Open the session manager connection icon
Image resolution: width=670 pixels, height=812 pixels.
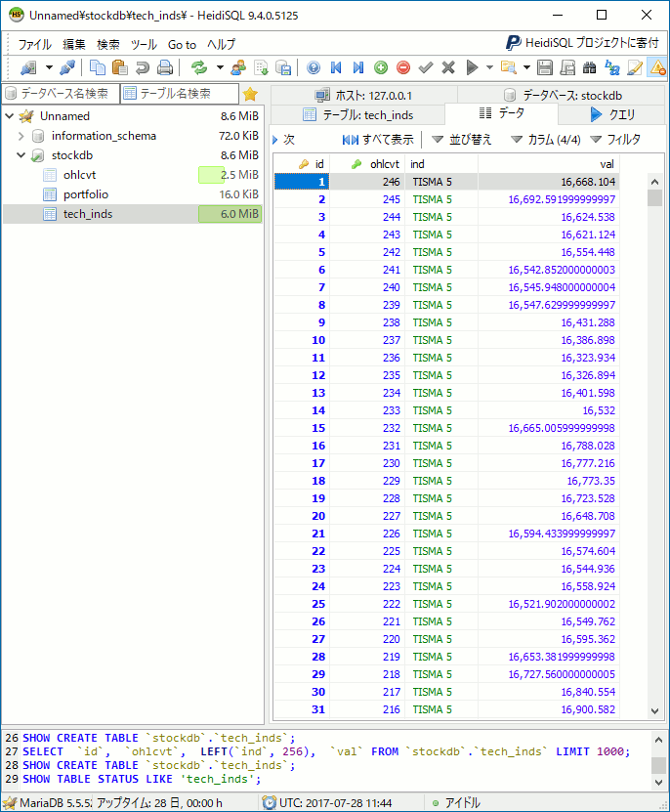click(28, 67)
